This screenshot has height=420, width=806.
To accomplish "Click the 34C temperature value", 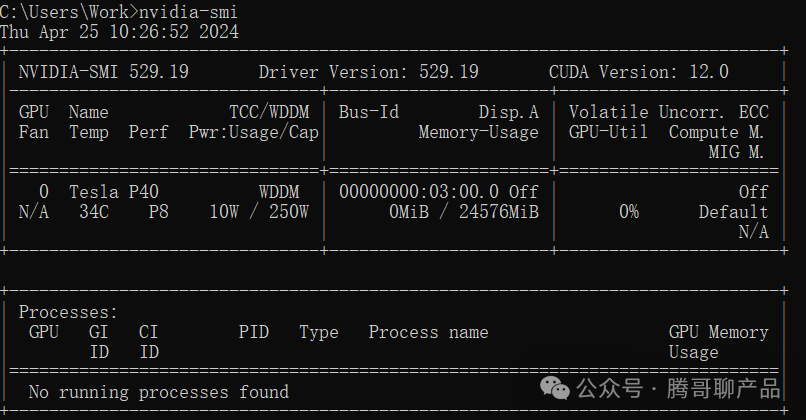I will point(94,212).
